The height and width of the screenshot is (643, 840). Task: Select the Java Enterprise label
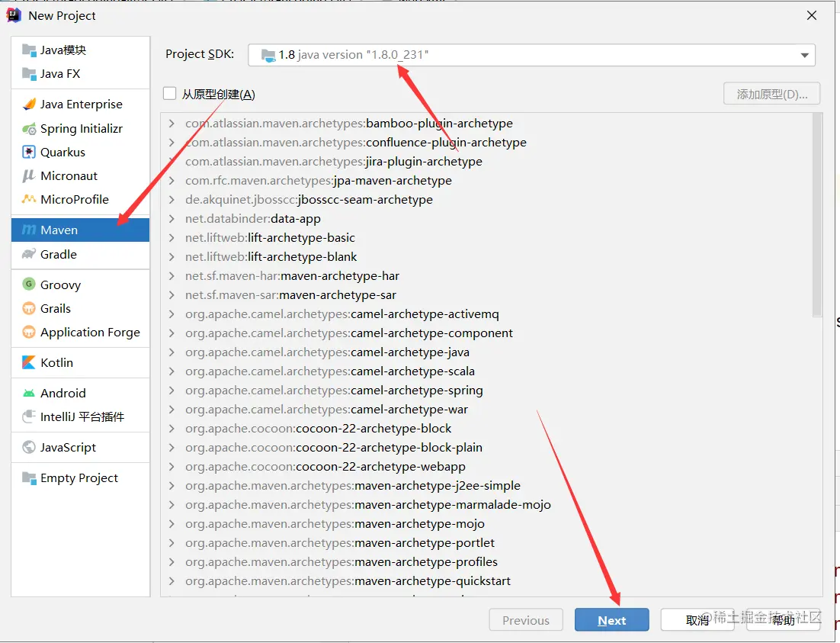[82, 104]
